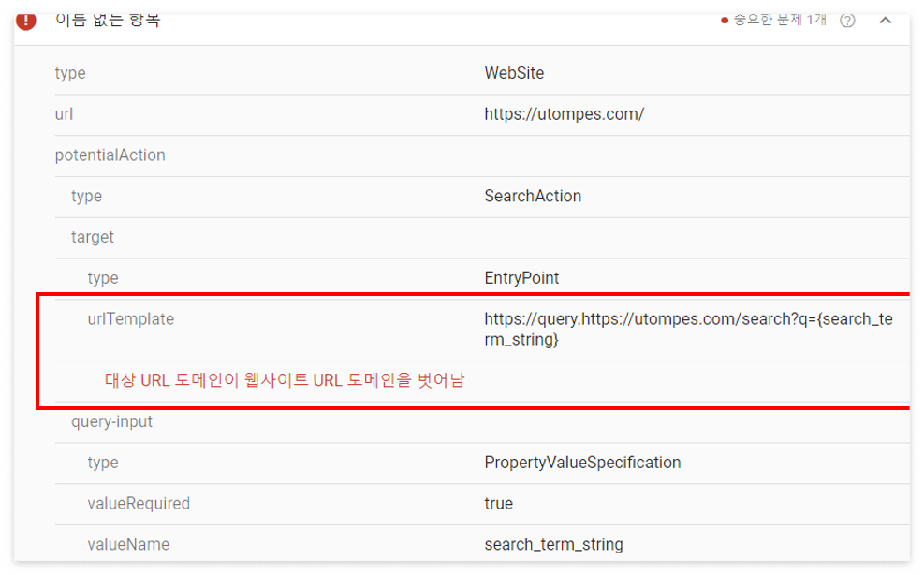Click the 'query-input' property label
Image resolution: width=924 pixels, height=575 pixels.
[x=112, y=421]
